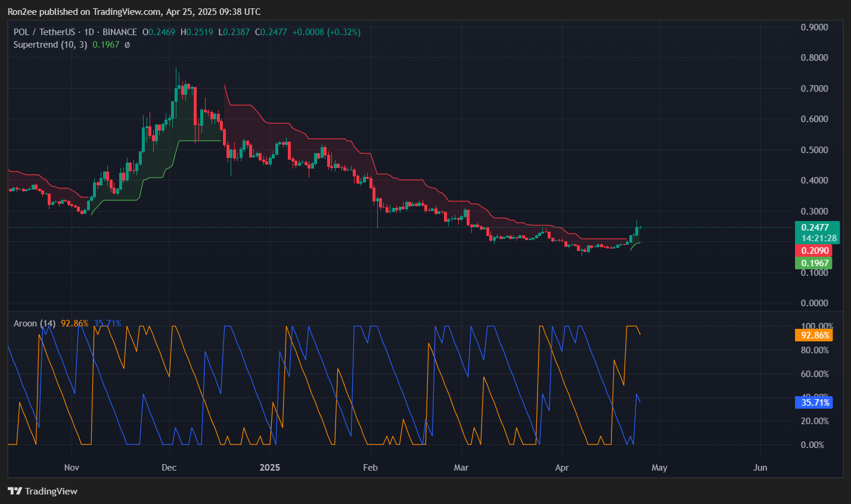Click the Apr label on time axis
The image size is (851, 504).
point(562,468)
